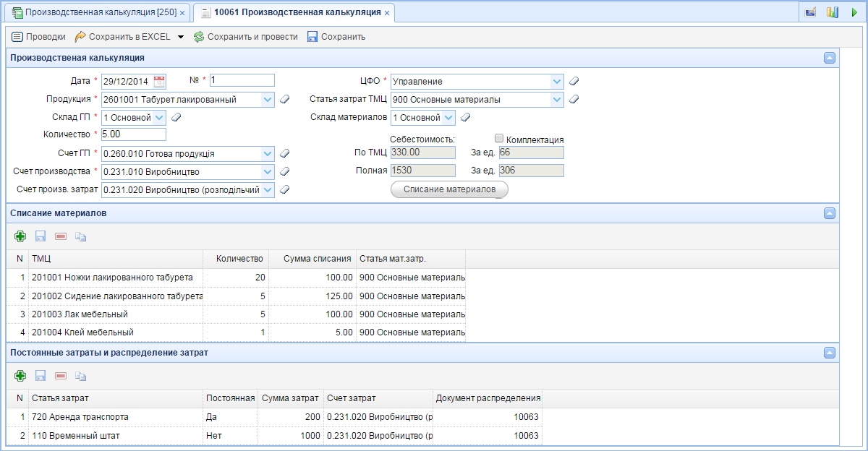Click the Полная себестоимость field 1530
Image resolution: width=868 pixels, height=451 pixels.
[422, 171]
